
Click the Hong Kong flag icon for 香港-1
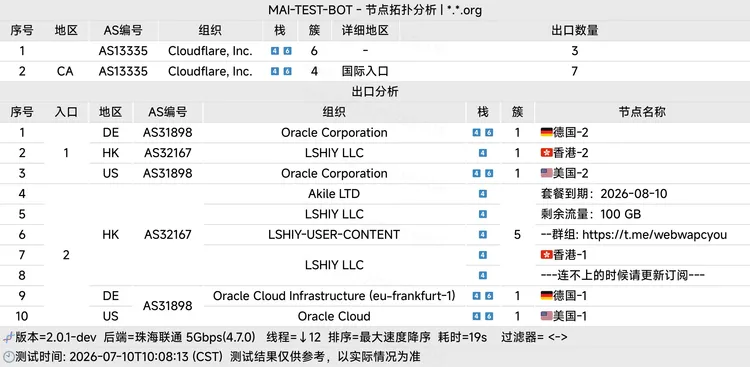click(x=546, y=255)
